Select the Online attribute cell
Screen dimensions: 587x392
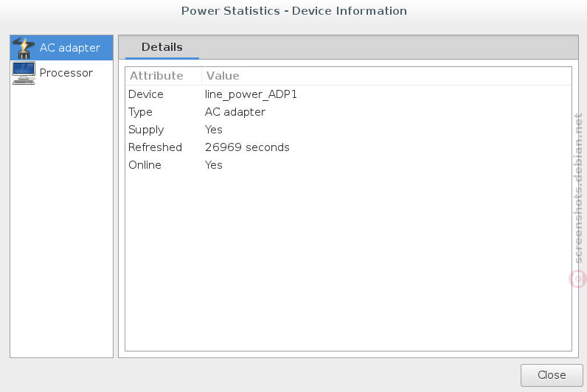[145, 165]
